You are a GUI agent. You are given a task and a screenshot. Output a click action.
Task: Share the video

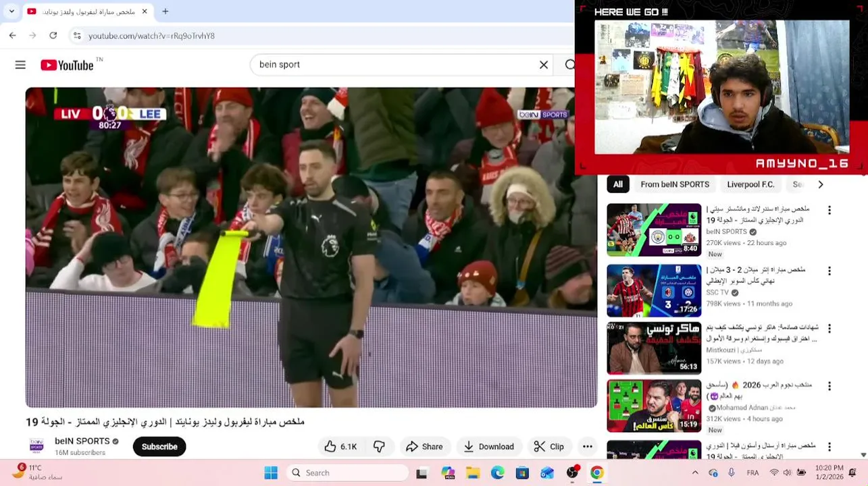point(424,446)
